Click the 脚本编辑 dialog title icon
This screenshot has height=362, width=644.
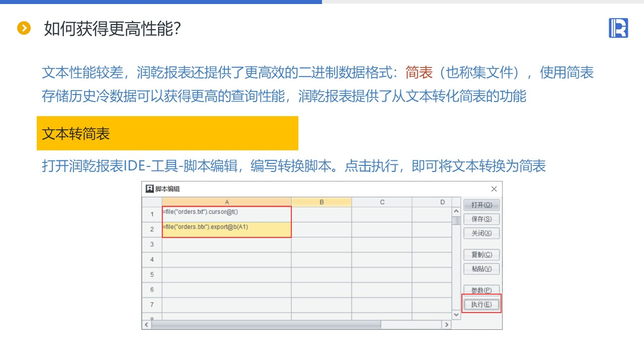(x=149, y=189)
